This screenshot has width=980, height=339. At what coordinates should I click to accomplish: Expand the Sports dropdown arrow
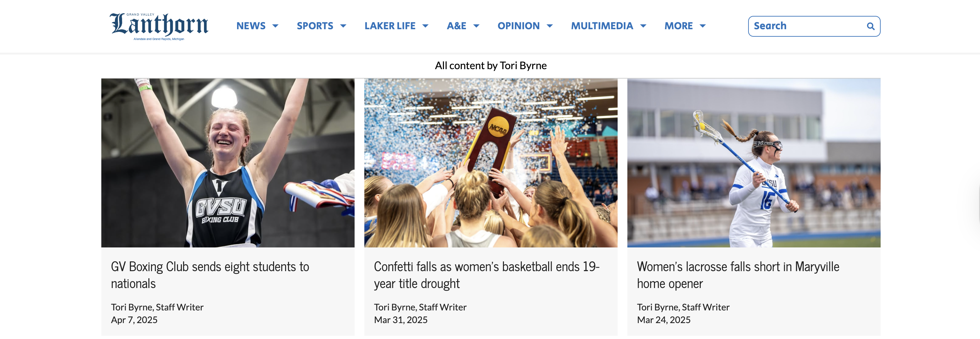(343, 26)
